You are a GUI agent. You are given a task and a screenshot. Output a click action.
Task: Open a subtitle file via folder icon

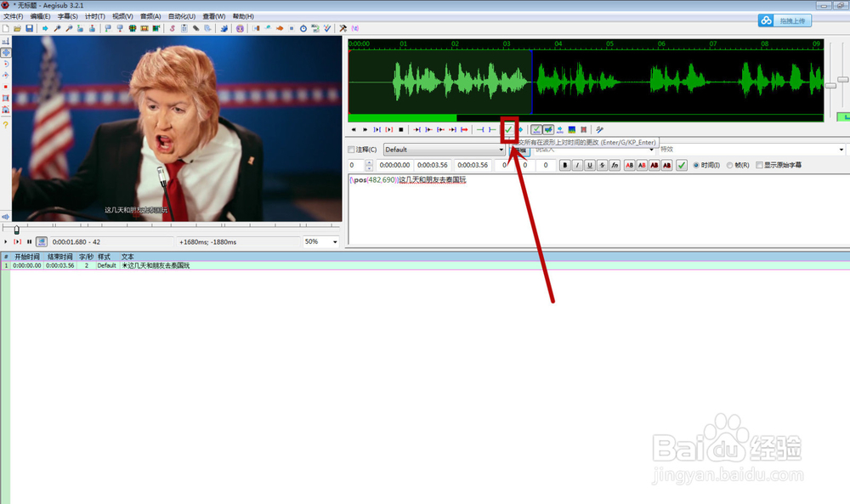pyautogui.click(x=17, y=28)
